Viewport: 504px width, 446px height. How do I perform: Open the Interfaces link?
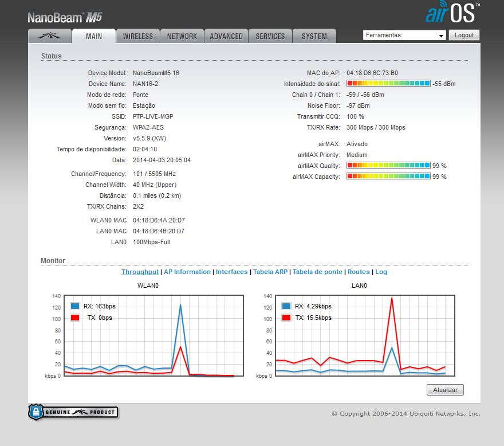[232, 272]
